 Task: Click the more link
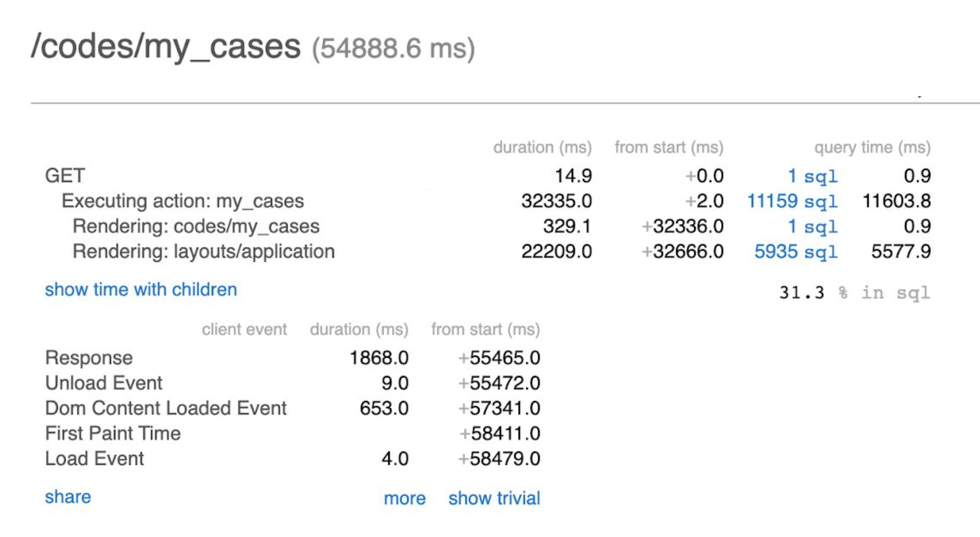(x=405, y=498)
